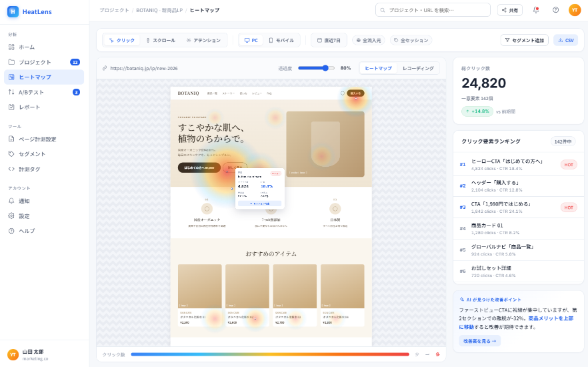Open the HeatLens logo home

pos(29,11)
